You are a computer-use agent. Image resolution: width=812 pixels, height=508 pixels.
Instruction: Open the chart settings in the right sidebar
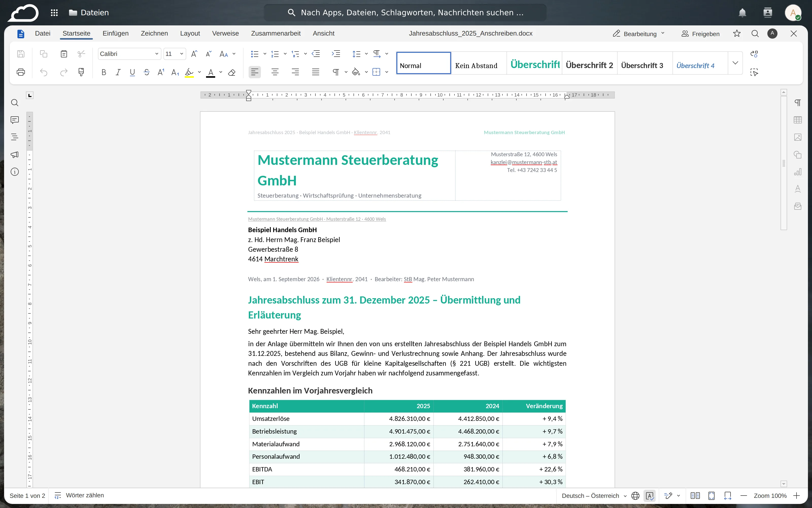[798, 172]
